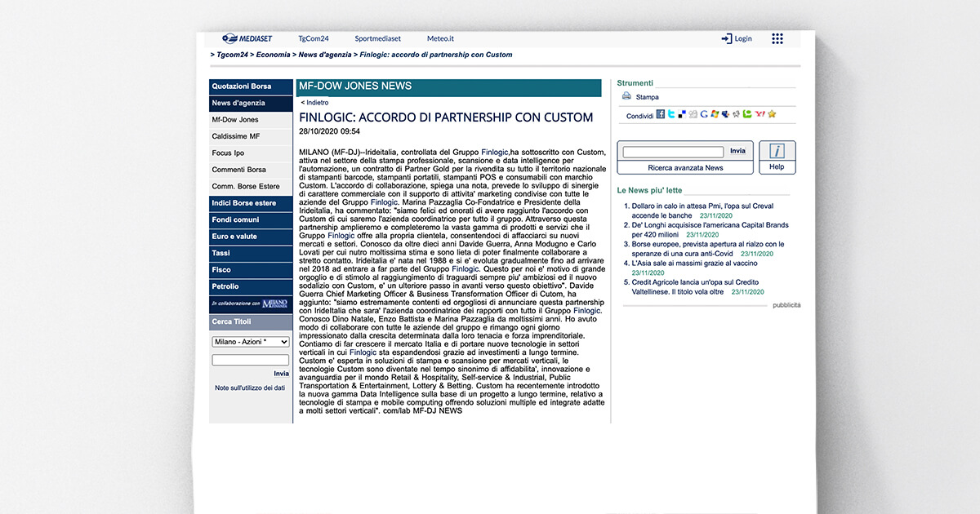
Task: Click the Le News piu' lette heading
Action: point(650,190)
